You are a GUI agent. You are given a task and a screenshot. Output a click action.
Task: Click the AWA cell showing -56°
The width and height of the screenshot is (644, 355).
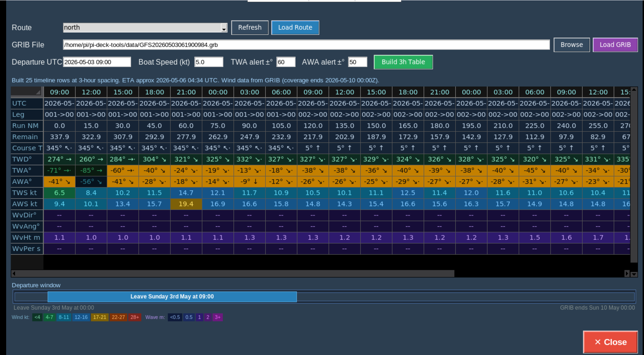(91, 182)
